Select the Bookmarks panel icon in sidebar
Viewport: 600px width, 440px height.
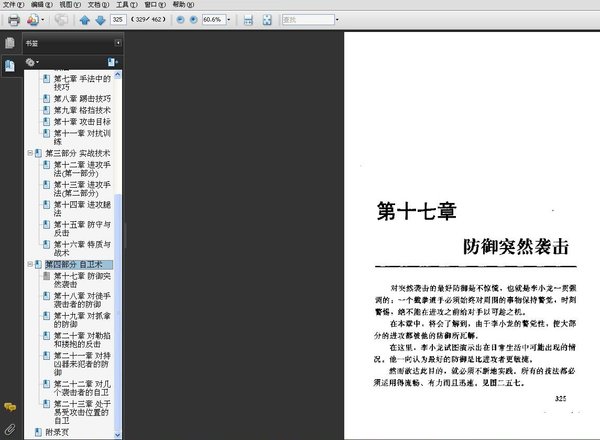(x=10, y=66)
